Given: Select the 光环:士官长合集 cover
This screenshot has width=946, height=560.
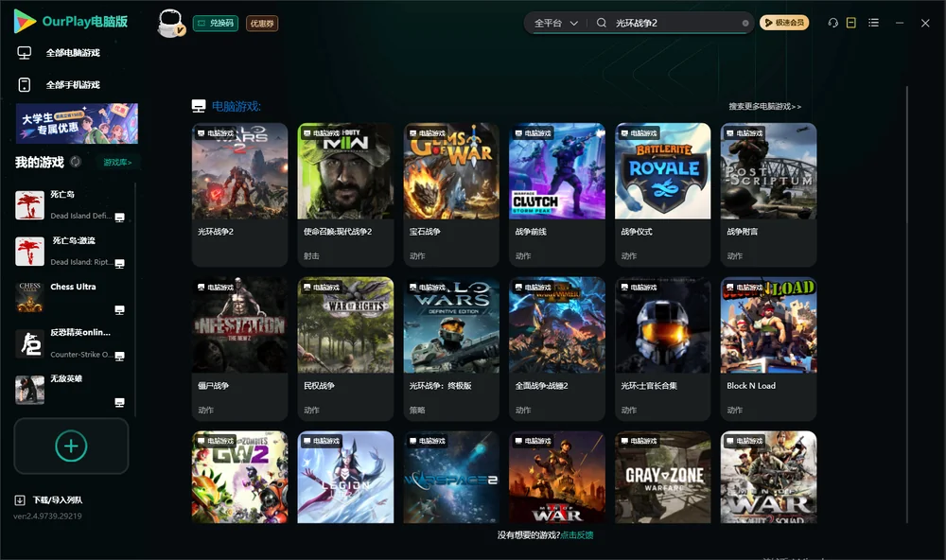Looking at the screenshot, I should pos(663,325).
